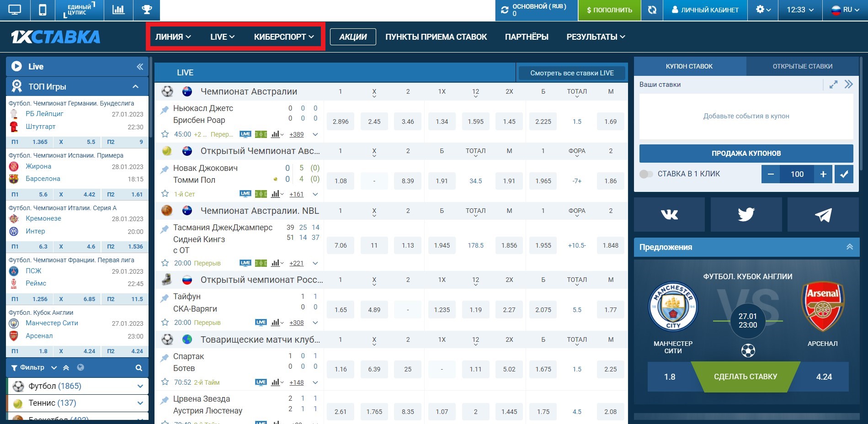Open field view icon for Djokovic match

click(x=261, y=194)
